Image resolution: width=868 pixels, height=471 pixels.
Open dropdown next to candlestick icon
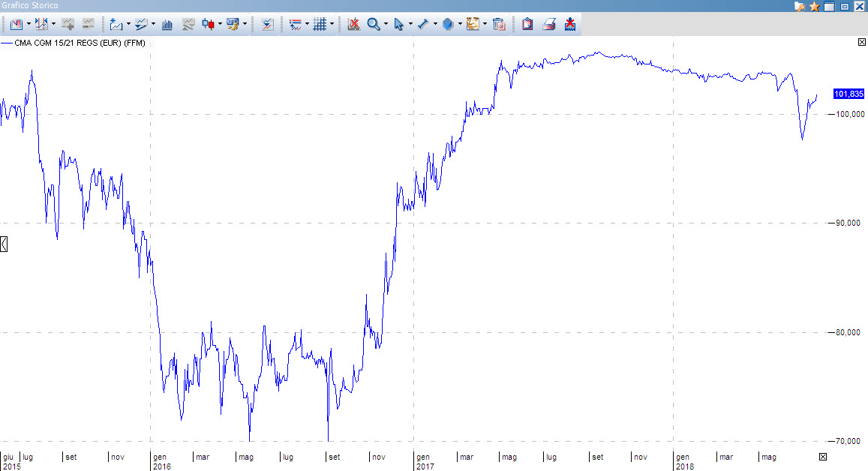(x=221, y=24)
